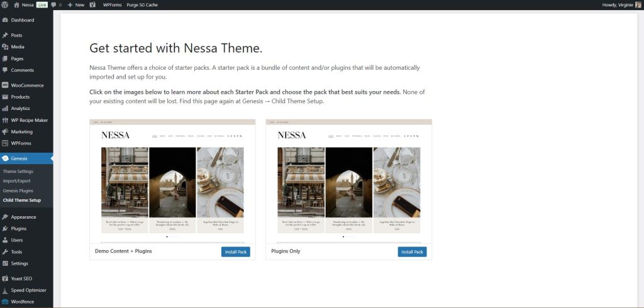The height and width of the screenshot is (308, 644).
Task: Click the WooCommerce icon in sidebar
Action: 5,85
